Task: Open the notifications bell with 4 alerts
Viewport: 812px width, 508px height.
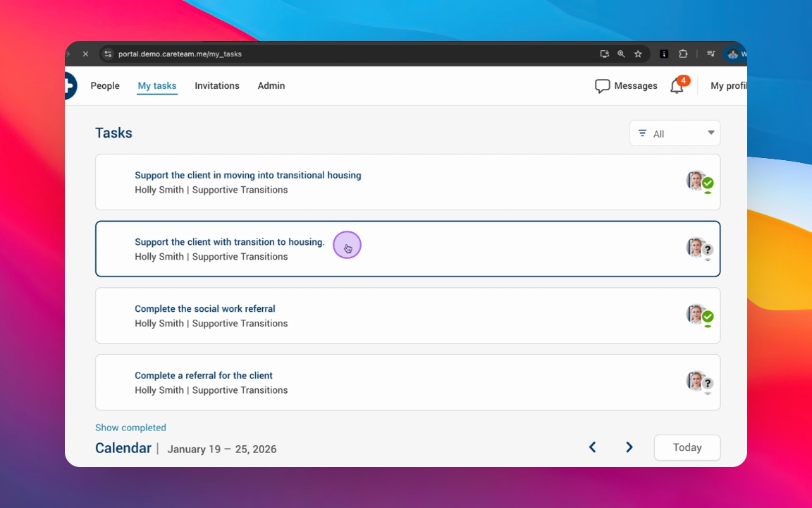Action: 677,86
